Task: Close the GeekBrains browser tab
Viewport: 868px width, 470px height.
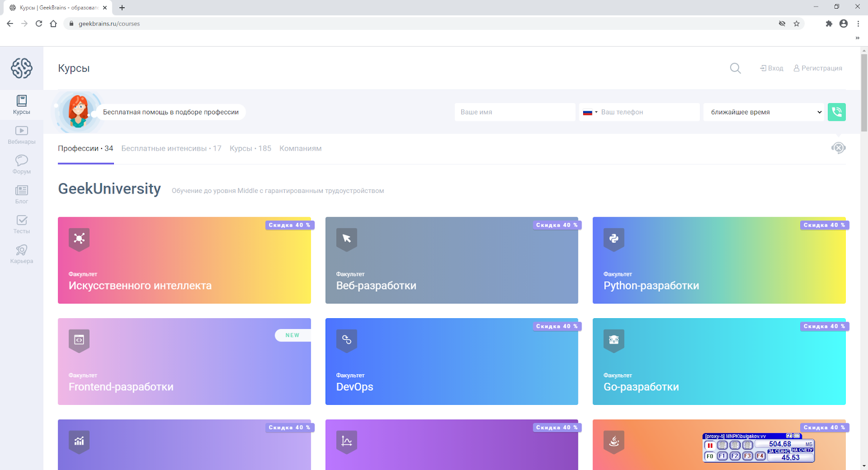Action: (105, 8)
